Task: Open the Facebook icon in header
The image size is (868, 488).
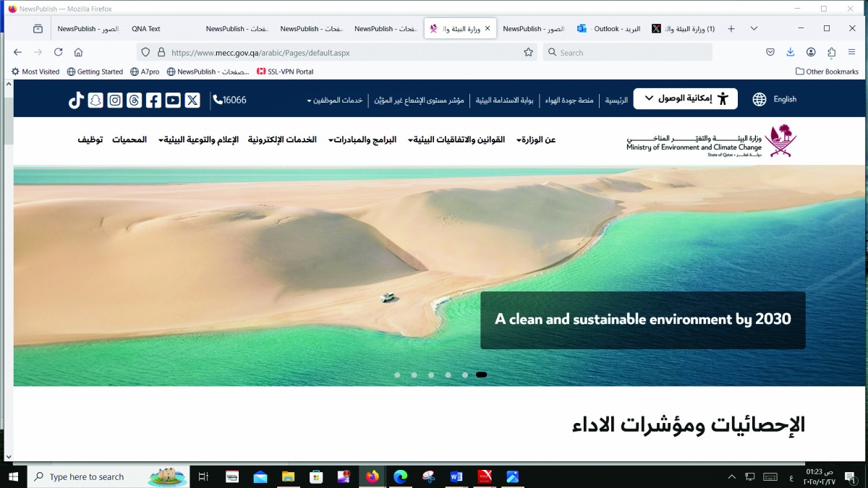Action: click(153, 100)
